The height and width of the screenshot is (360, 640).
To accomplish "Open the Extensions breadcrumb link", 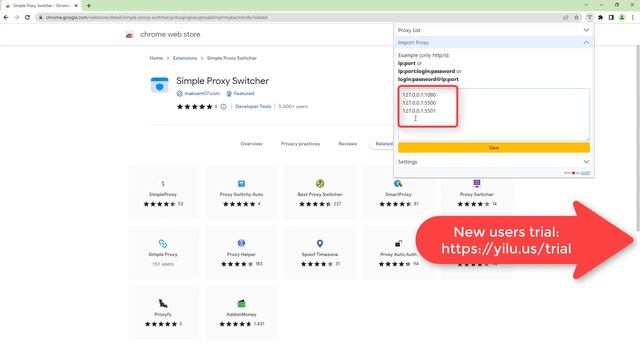I will [184, 58].
